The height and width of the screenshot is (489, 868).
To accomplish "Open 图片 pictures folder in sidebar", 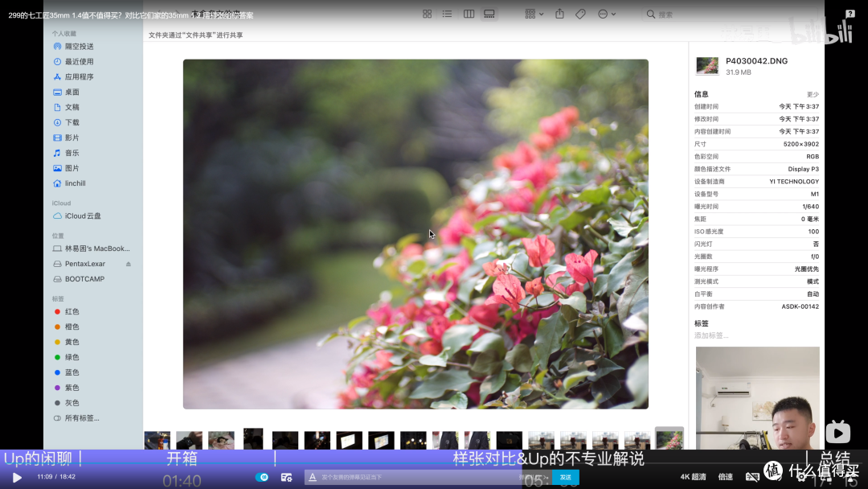I will [x=67, y=168].
